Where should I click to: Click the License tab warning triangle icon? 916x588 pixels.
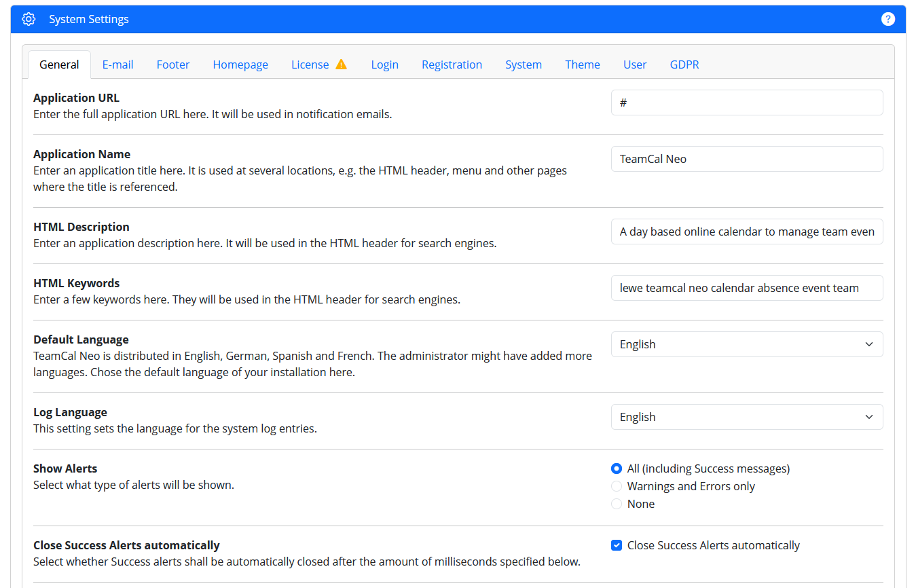[x=341, y=65]
